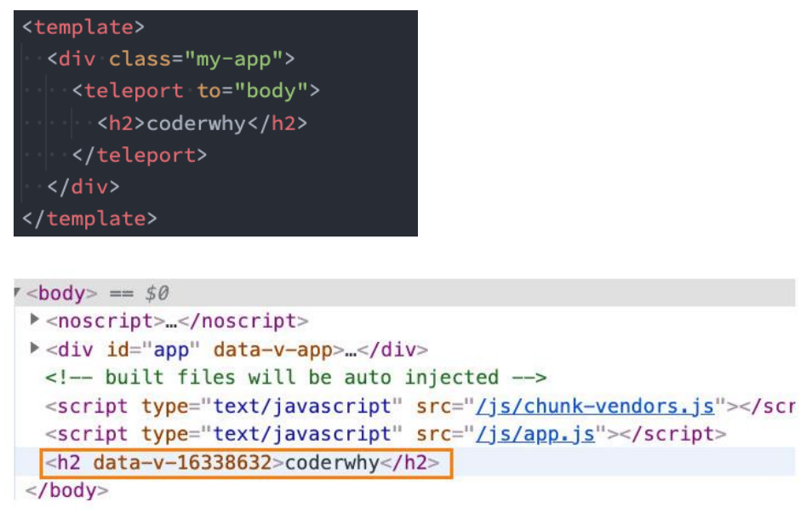Click the teleport to="body" code line
This screenshot has width=812, height=519.
[196, 91]
